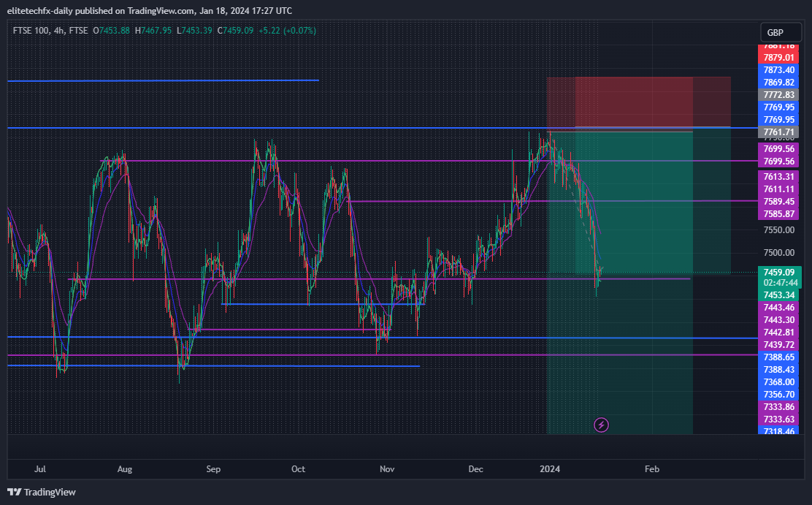Image resolution: width=812 pixels, height=505 pixels.
Task: Click the 7550.00 price scale tick
Action: click(778, 230)
